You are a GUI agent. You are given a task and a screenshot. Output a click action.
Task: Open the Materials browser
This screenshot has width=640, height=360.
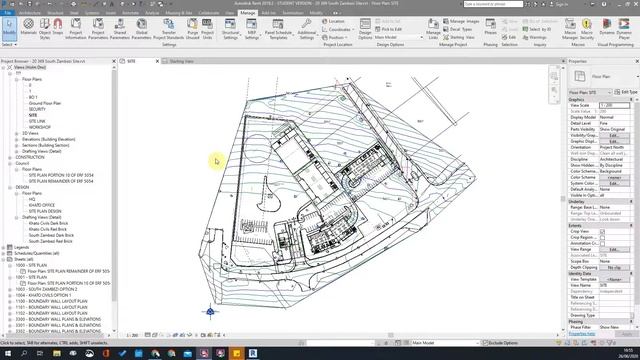(28, 27)
